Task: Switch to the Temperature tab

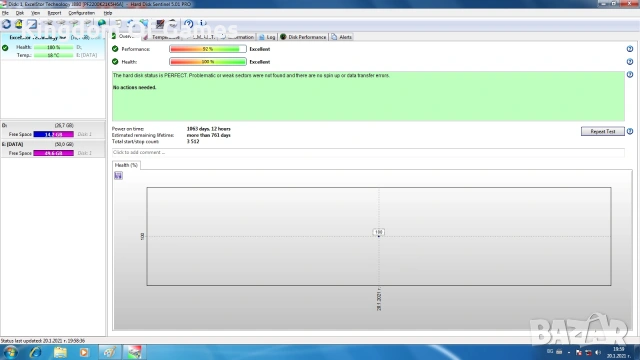Action: pos(162,37)
